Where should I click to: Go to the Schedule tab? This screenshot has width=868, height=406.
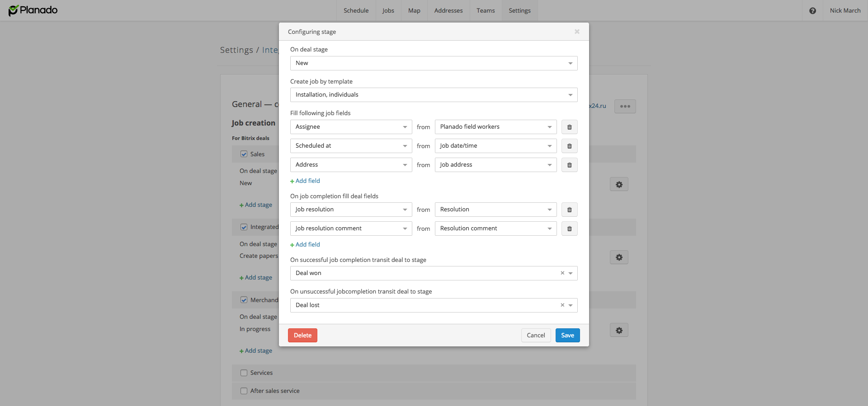[x=356, y=10]
